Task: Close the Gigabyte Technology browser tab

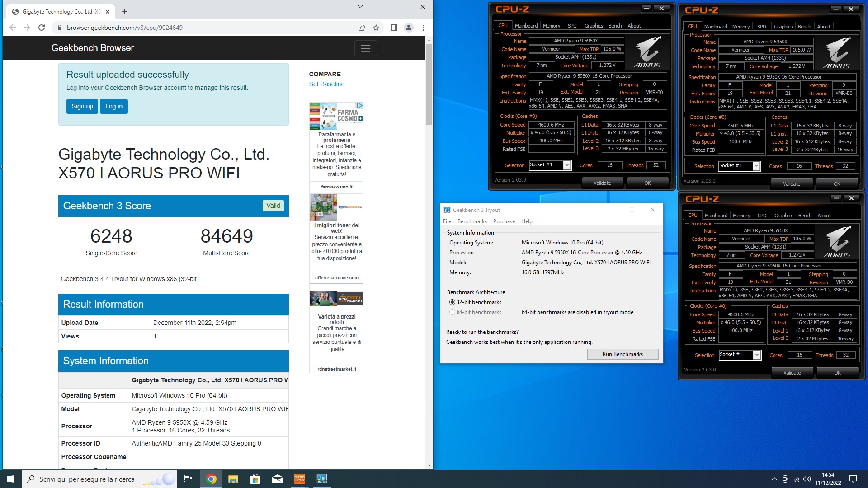Action: tap(108, 12)
